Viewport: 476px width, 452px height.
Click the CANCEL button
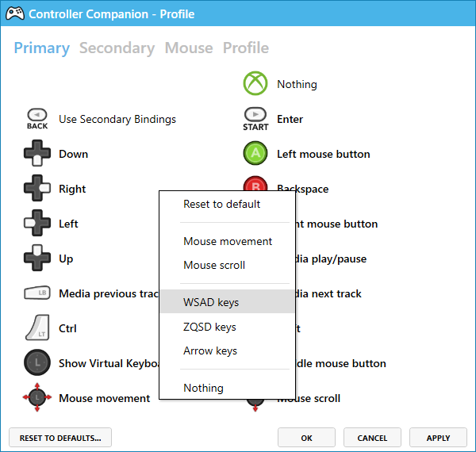coord(373,438)
